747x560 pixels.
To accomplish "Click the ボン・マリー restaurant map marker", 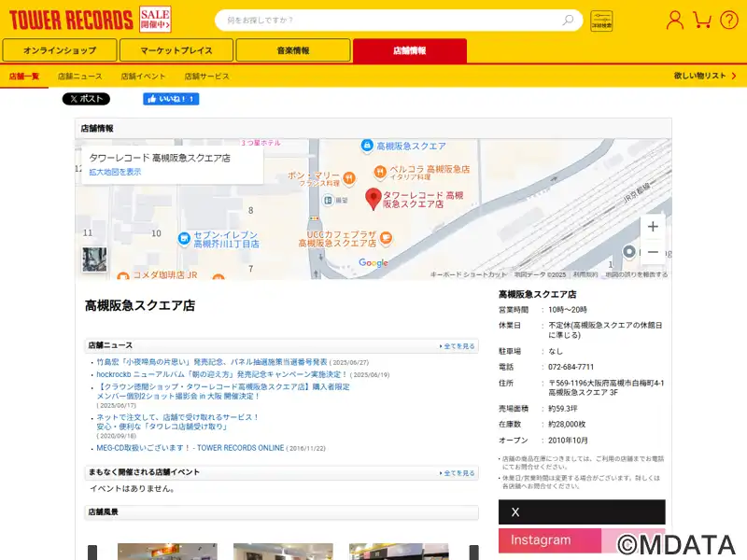I will click(349, 178).
